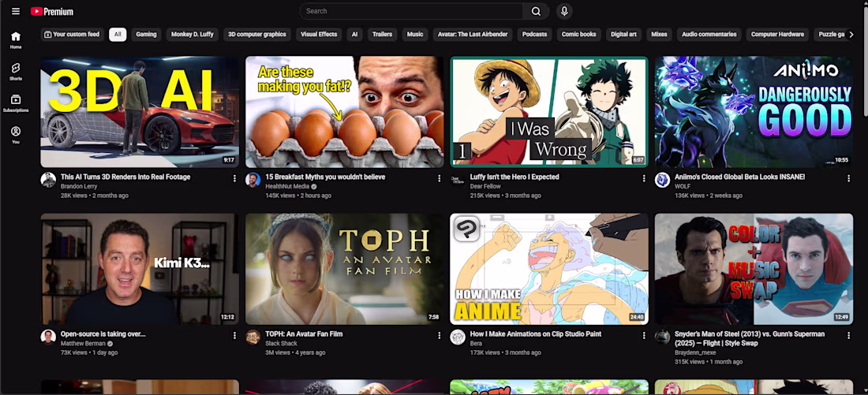Image resolution: width=868 pixels, height=395 pixels.
Task: Click inside the Search field
Action: click(411, 11)
